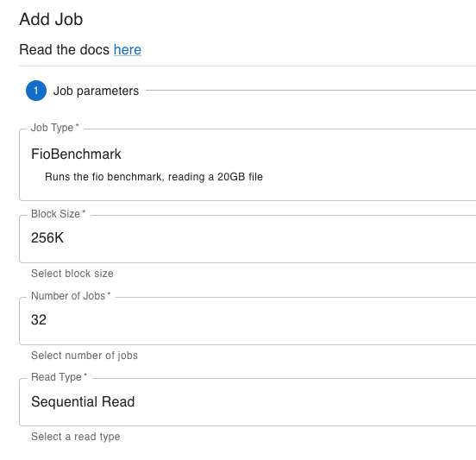Open the Number of Jobs dropdown

[x=247, y=321]
